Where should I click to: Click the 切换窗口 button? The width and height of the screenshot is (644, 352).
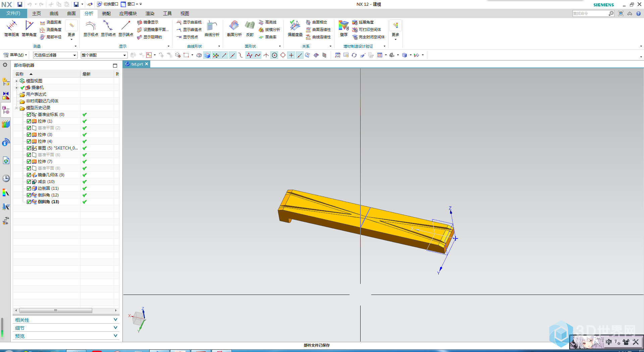[x=108, y=4]
